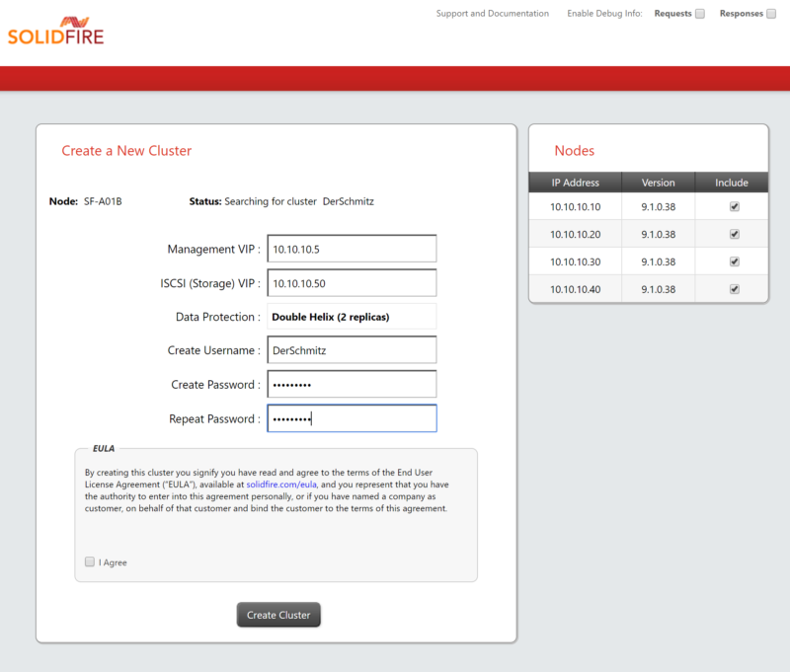Screen dimensions: 790x672
Task: Click the Include column header
Action: 731,182
